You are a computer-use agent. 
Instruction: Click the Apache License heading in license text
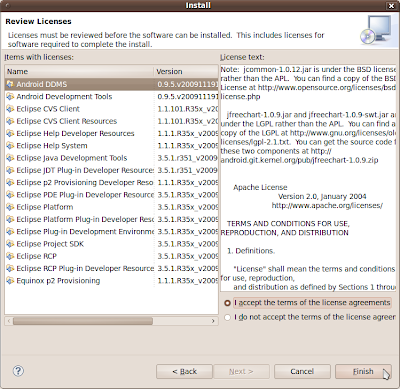pyautogui.click(x=260, y=187)
